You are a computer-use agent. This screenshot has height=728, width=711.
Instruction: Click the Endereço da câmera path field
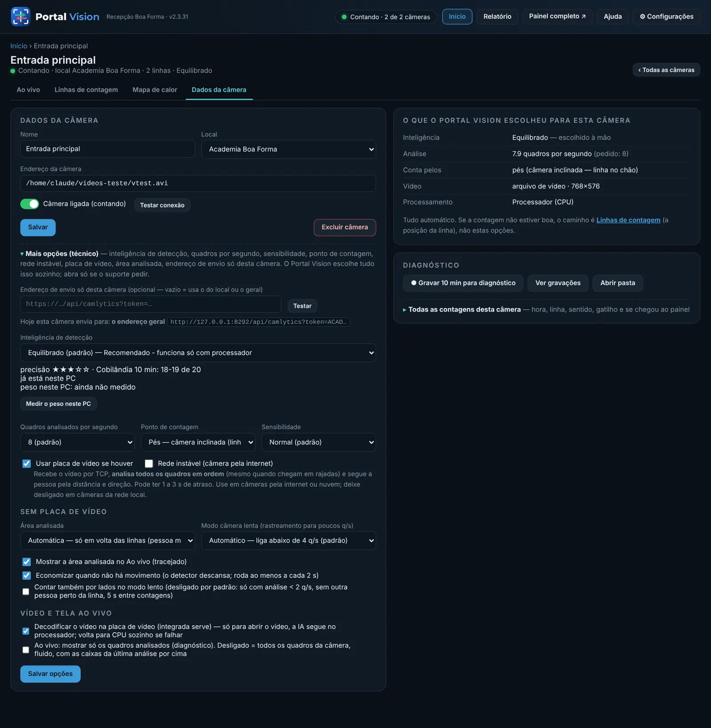tap(198, 183)
